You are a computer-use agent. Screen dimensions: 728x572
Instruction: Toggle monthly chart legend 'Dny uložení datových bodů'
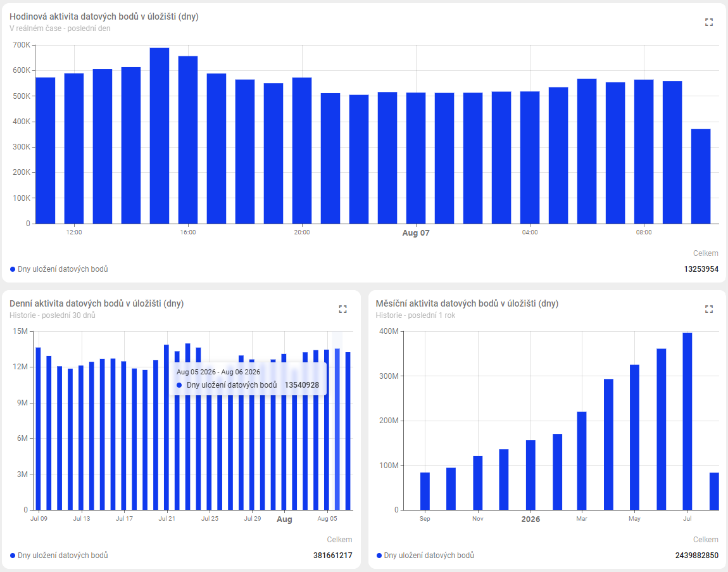(x=425, y=556)
